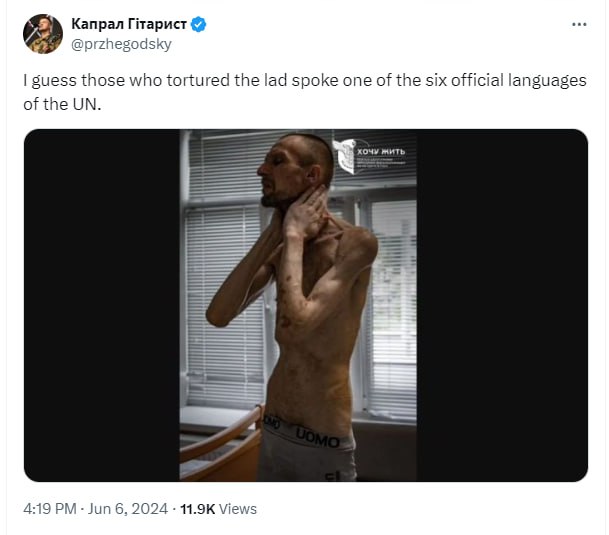Click the Views label beside 11.9K
The height and width of the screenshot is (535, 609).
click(238, 509)
